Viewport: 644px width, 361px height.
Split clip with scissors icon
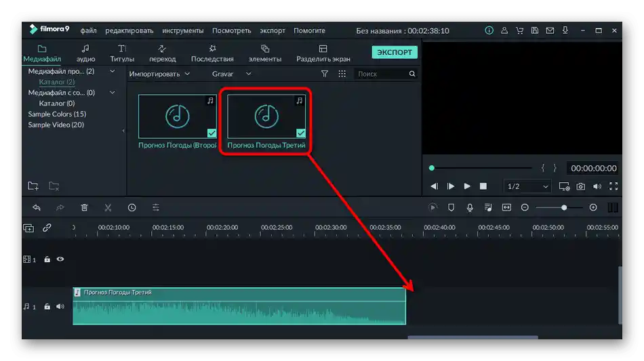(108, 207)
